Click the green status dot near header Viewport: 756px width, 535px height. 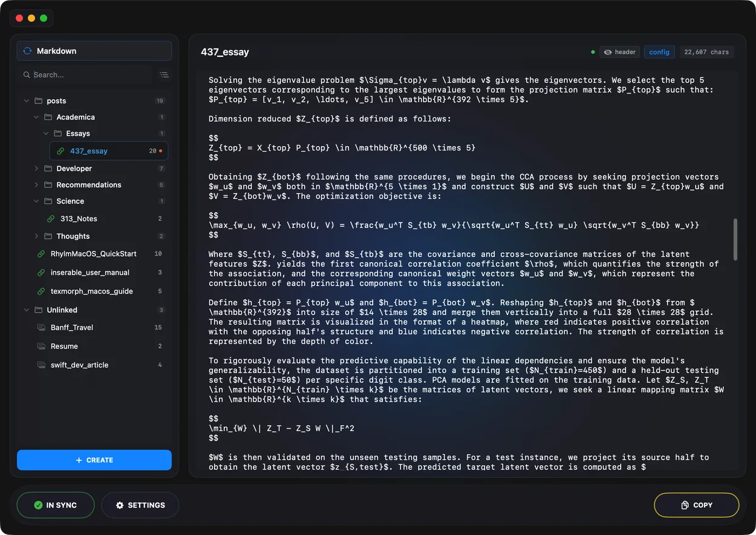(x=593, y=52)
